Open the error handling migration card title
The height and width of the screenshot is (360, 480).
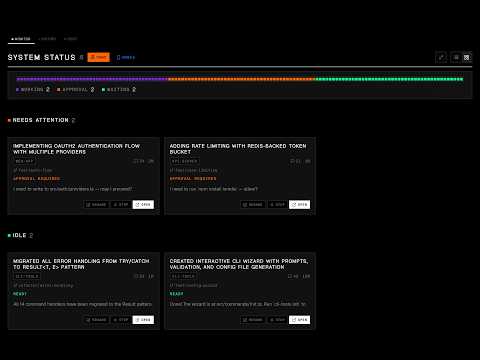(81, 264)
